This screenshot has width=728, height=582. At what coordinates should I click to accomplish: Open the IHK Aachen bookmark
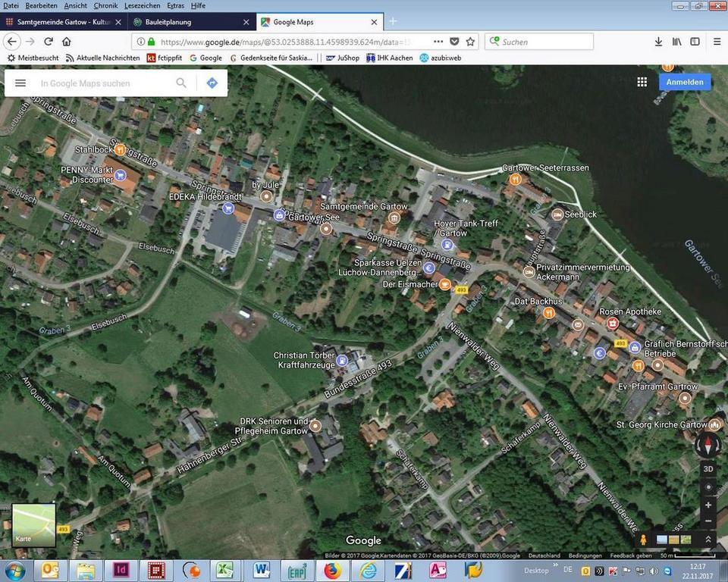pos(390,58)
